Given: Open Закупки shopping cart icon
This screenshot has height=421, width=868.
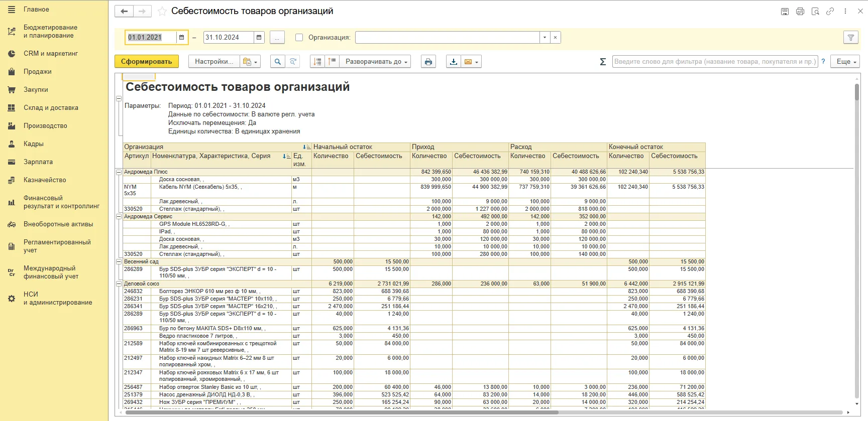Looking at the screenshot, I should [12, 90].
